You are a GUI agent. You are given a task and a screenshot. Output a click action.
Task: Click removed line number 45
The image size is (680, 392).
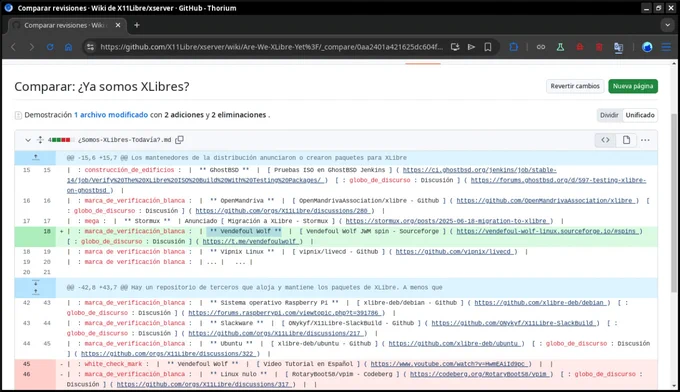point(26,364)
